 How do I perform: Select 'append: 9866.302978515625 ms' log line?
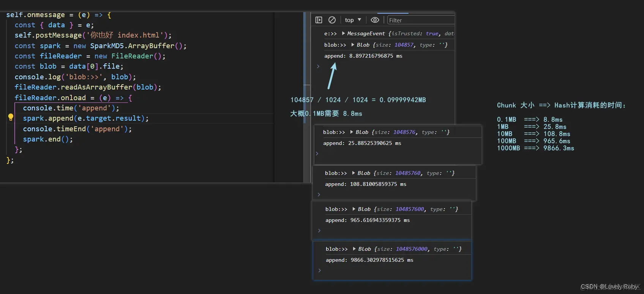point(369,260)
